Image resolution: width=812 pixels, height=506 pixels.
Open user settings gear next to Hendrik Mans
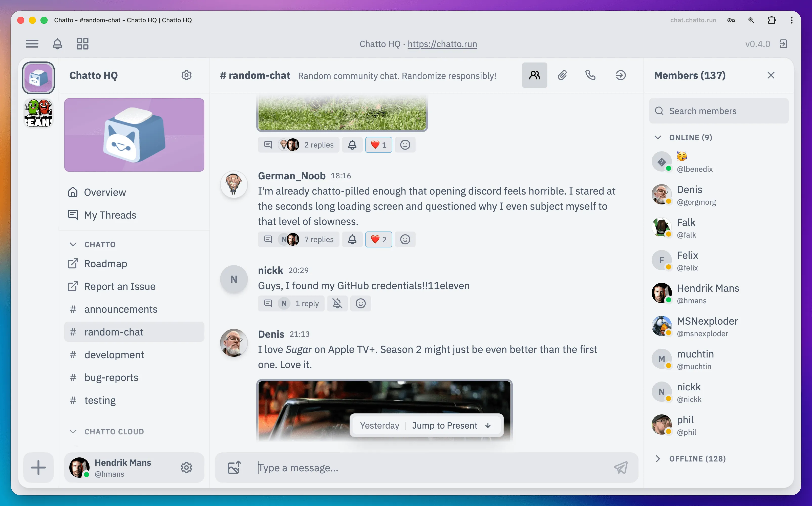pos(186,468)
